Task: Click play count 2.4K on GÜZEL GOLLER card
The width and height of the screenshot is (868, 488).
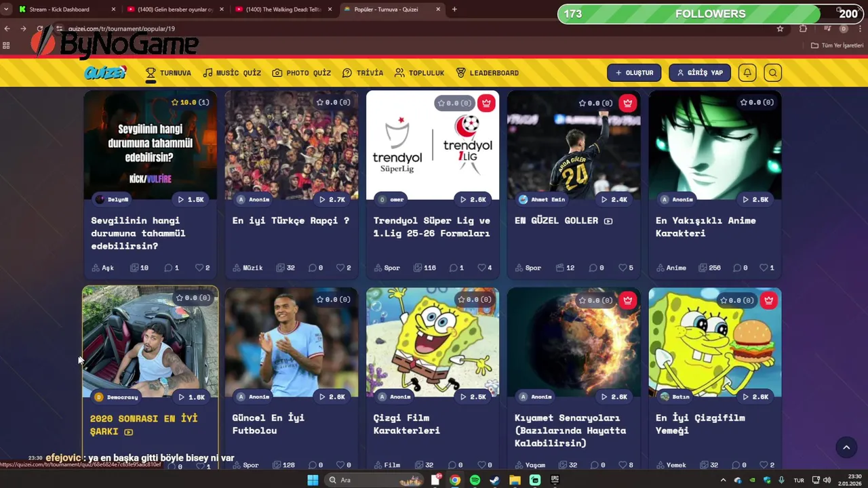Action: (614, 199)
